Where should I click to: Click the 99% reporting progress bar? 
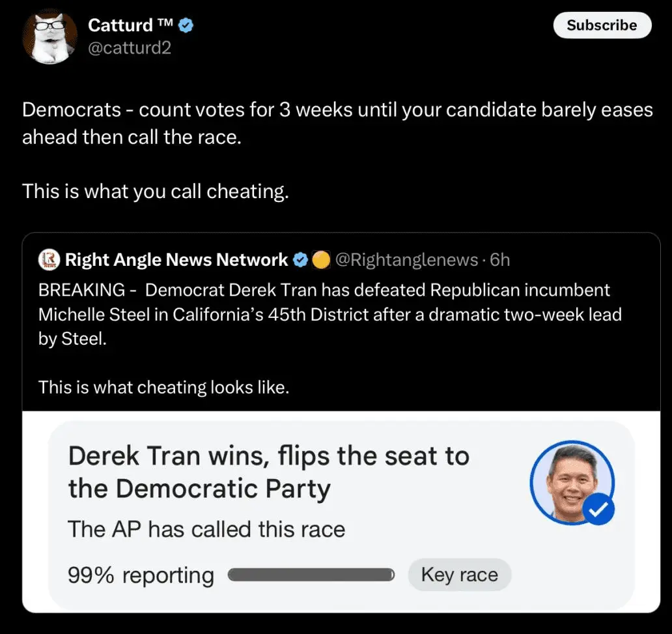[x=311, y=575]
